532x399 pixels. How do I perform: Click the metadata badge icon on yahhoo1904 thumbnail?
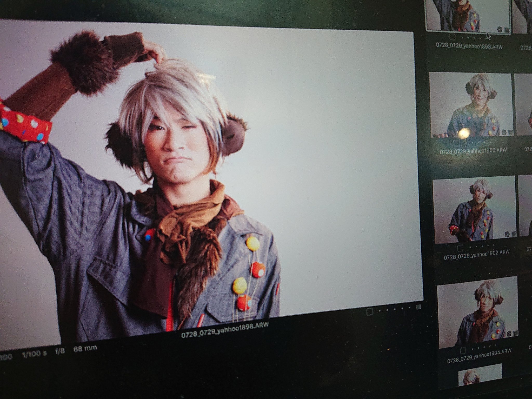click(516, 333)
